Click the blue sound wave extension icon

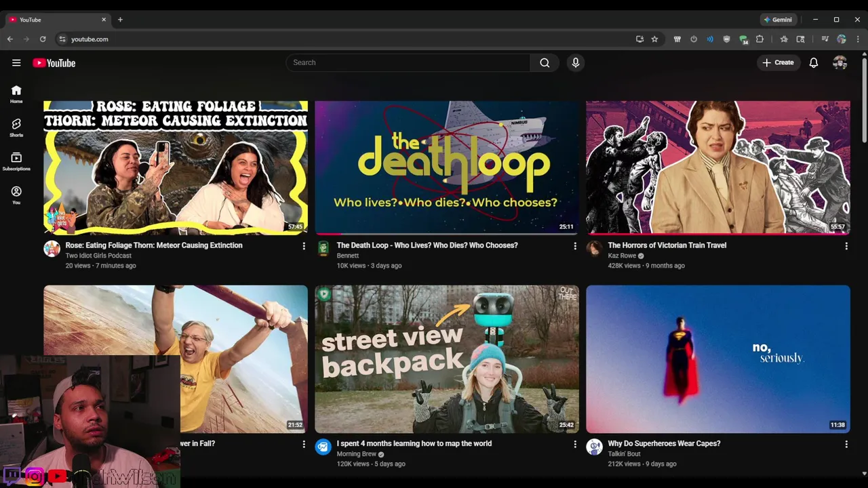click(x=710, y=39)
